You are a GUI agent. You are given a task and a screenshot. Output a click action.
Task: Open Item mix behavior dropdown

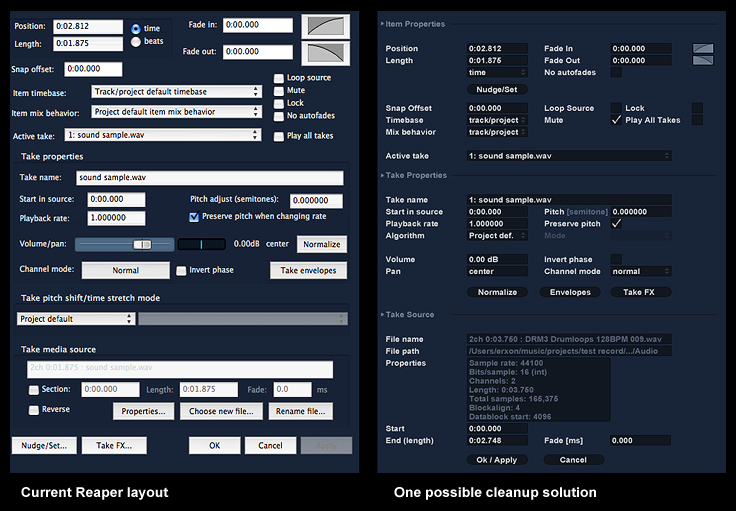(176, 112)
